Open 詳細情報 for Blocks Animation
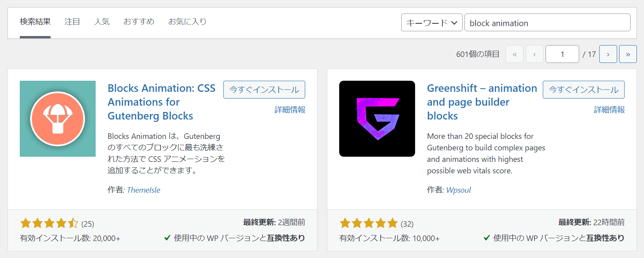Viewport: 644px width, 258px height. pos(290,110)
